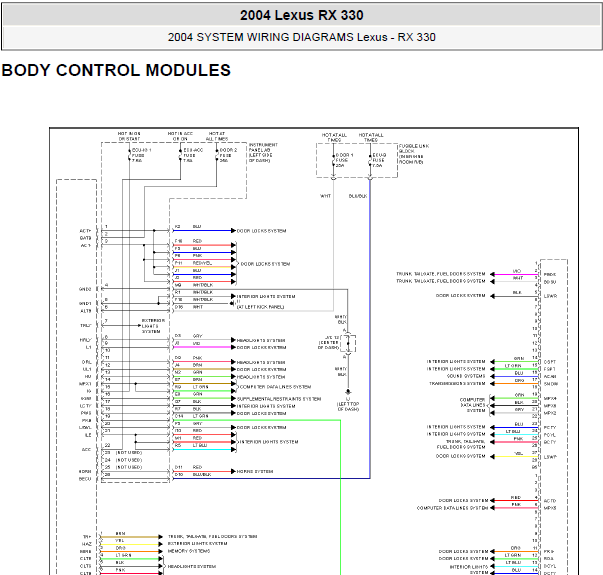Screen dimensions: 603x575
Task: Click the 'LSWR' pin label
Action: pyautogui.click(x=550, y=296)
